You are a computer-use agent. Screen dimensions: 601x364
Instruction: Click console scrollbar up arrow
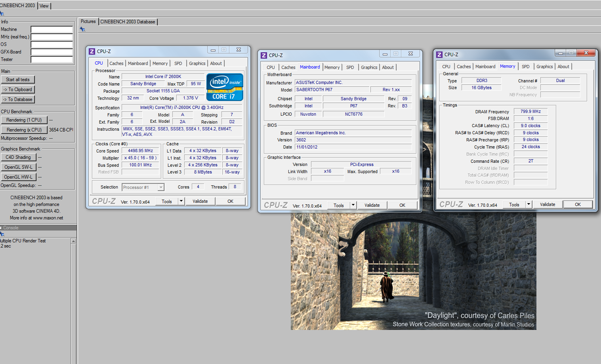click(x=73, y=241)
